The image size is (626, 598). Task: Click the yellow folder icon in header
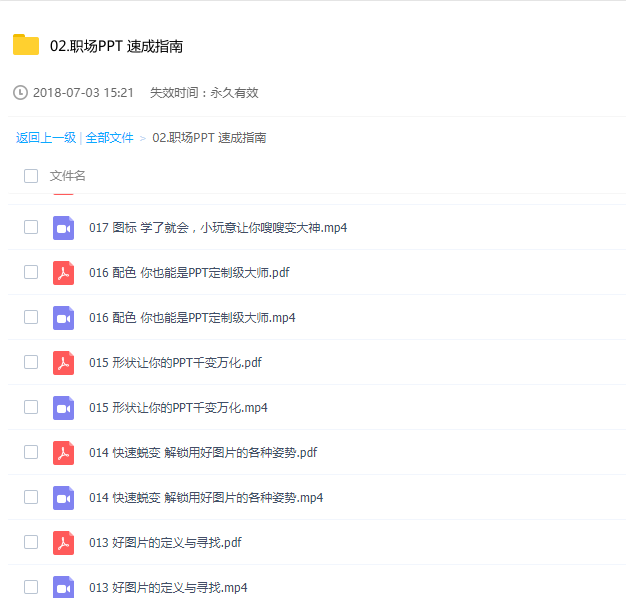(26, 45)
